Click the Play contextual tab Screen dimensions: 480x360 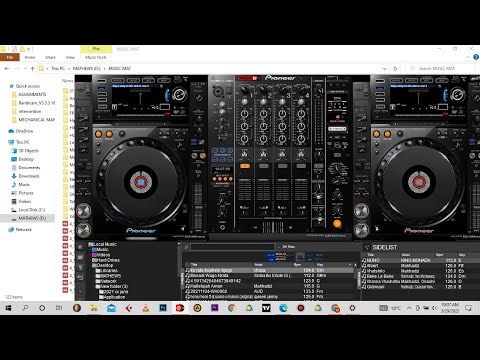pos(96,49)
